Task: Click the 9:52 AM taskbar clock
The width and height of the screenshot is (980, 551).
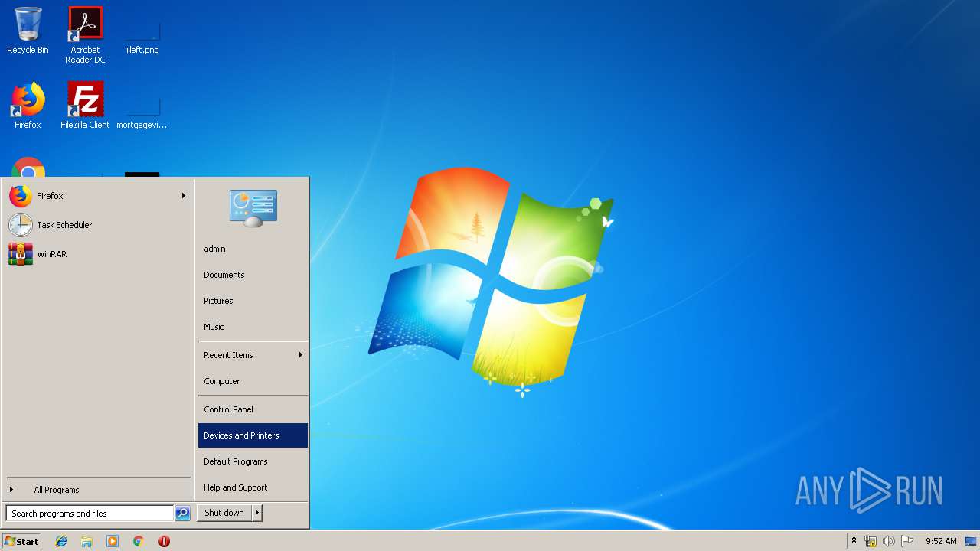Action: click(x=941, y=541)
